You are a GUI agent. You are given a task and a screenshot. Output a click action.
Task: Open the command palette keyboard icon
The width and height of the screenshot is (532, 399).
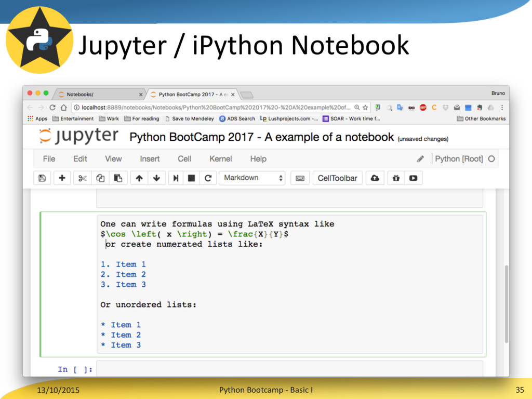click(300, 178)
